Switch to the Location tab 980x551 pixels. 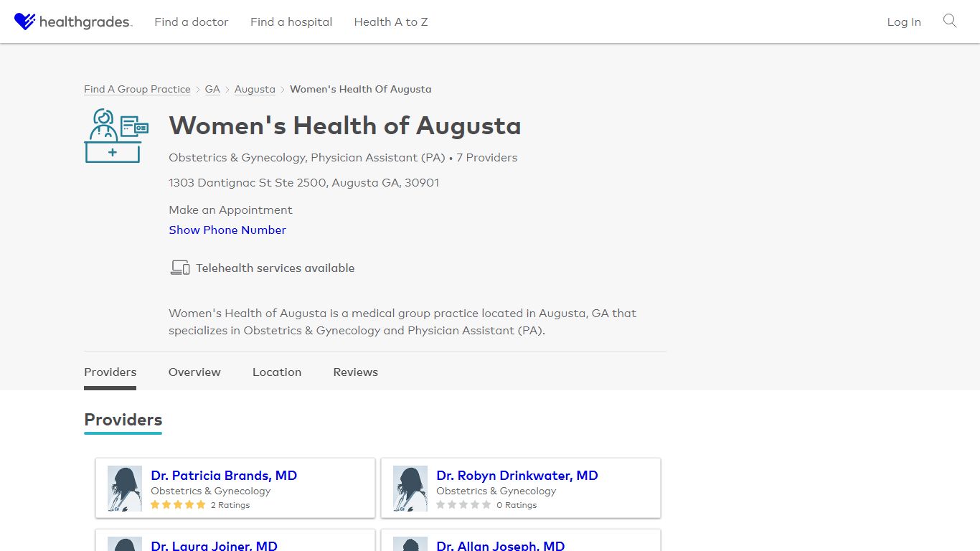[x=277, y=372]
